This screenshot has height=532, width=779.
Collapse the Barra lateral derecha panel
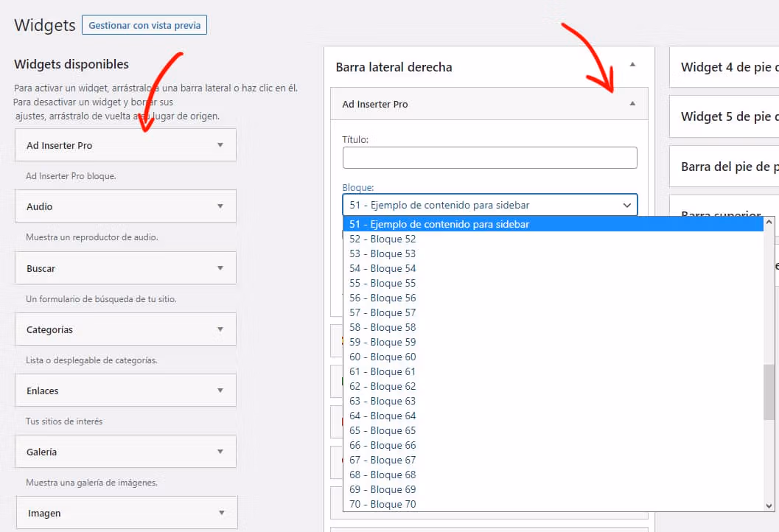[x=632, y=65]
